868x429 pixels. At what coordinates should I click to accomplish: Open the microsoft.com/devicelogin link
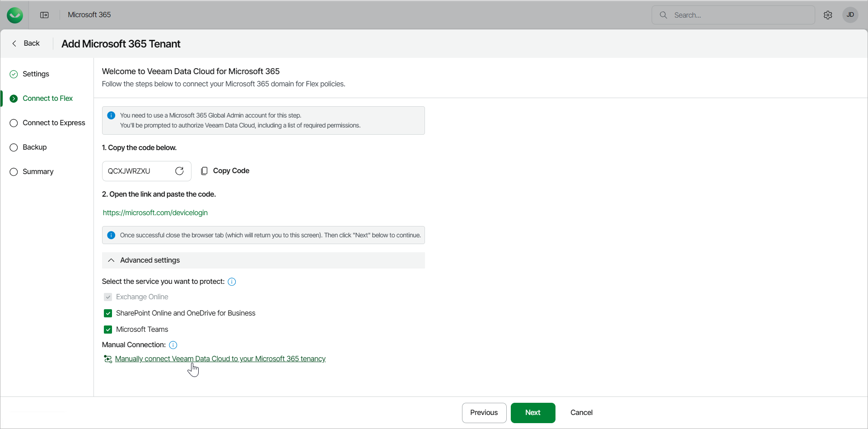155,212
